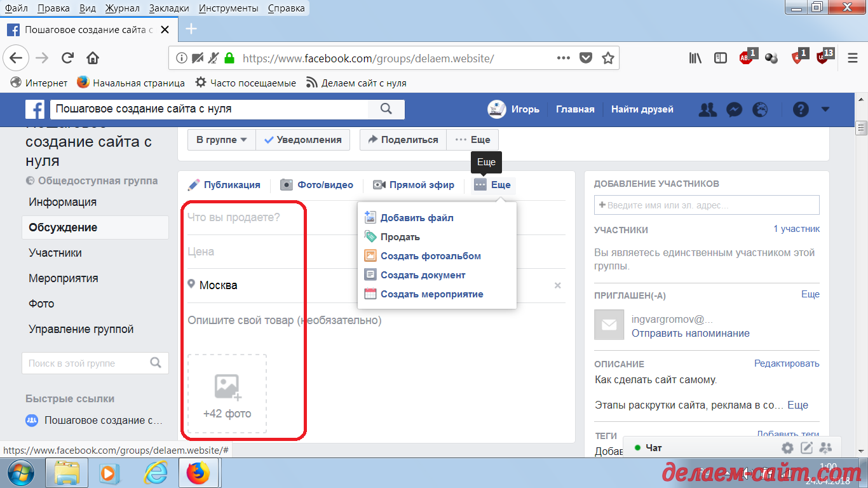Screen dimensions: 868x488
Task: Expand the 'В группе' dropdown
Action: tap(221, 140)
